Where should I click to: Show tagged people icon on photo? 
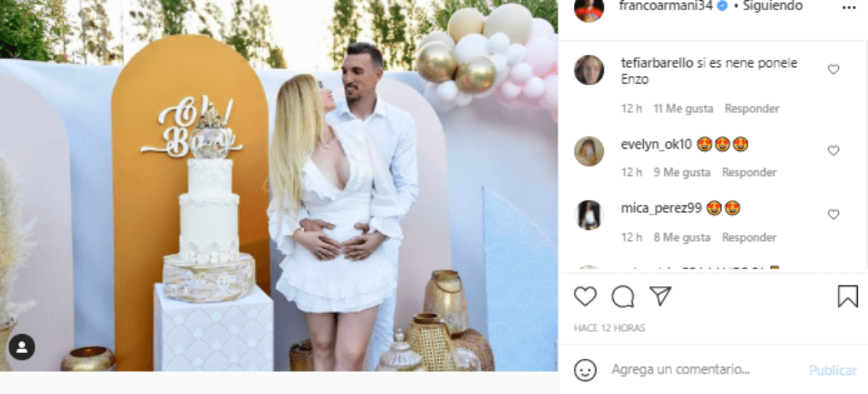[x=22, y=347]
